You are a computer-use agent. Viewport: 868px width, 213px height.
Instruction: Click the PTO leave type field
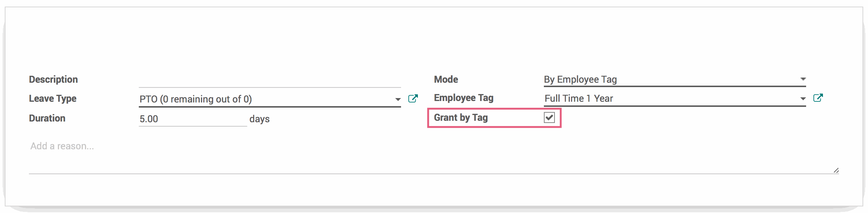pyautogui.click(x=270, y=99)
